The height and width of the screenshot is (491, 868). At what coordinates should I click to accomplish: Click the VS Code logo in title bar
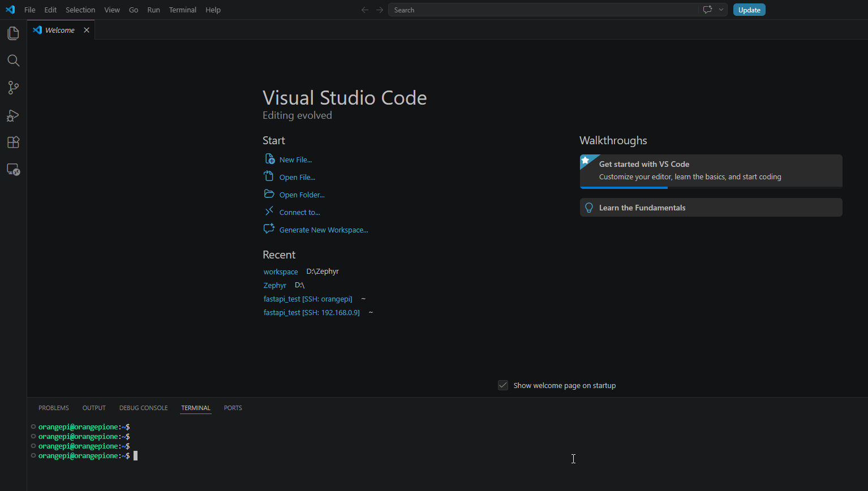click(x=10, y=10)
